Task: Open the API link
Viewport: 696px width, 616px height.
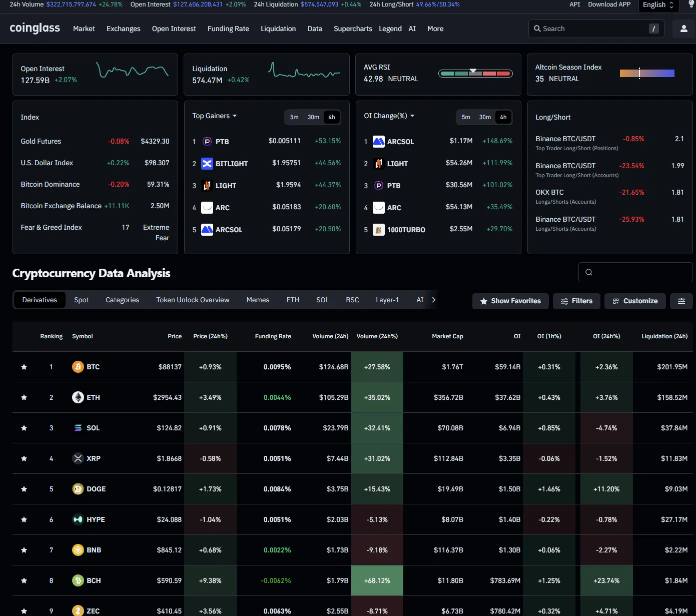Action: tap(575, 4)
